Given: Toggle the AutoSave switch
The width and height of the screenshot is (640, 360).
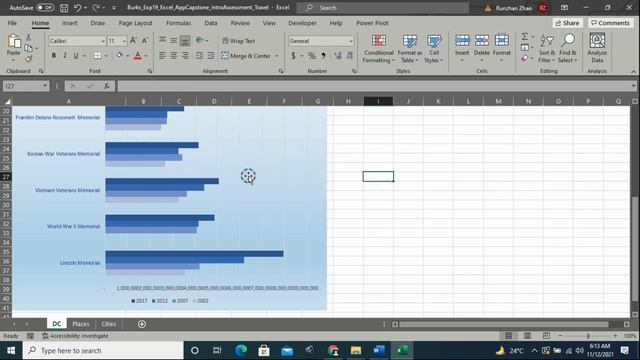Looking at the screenshot, I should tap(44, 7).
